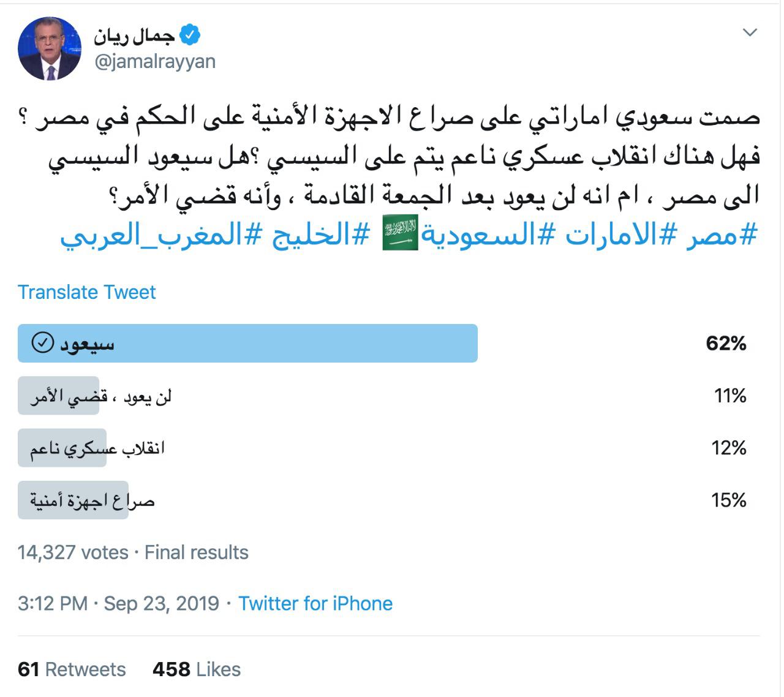View the 458 Likes list
The image size is (784, 697).
197,669
